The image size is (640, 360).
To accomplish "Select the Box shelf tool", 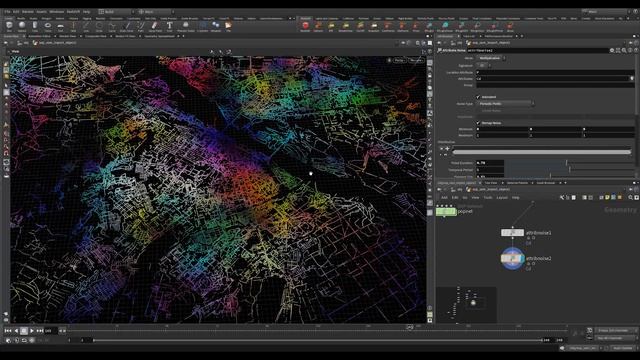I will [x=9, y=27].
